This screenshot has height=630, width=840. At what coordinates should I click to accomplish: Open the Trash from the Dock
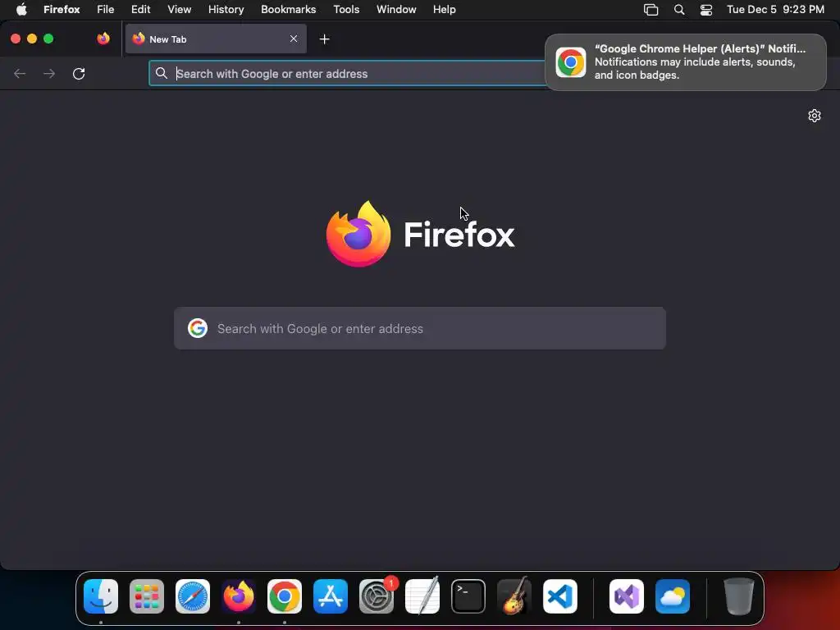(739, 596)
